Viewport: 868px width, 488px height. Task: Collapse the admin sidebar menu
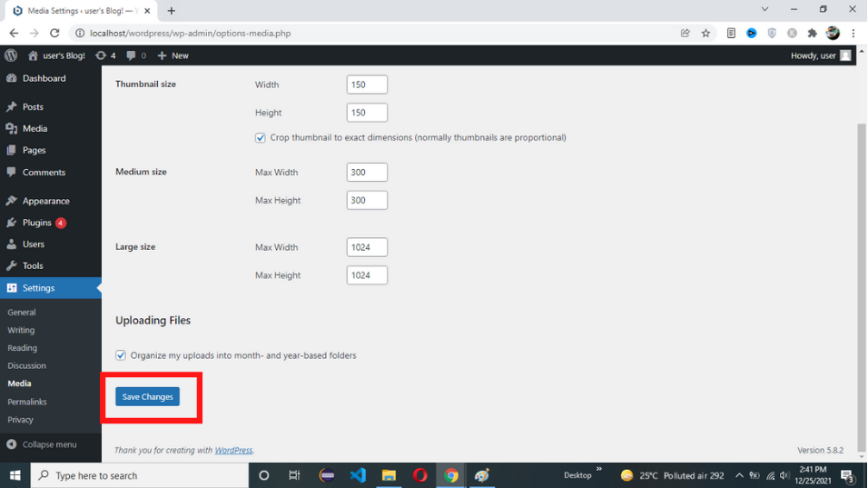(42, 444)
